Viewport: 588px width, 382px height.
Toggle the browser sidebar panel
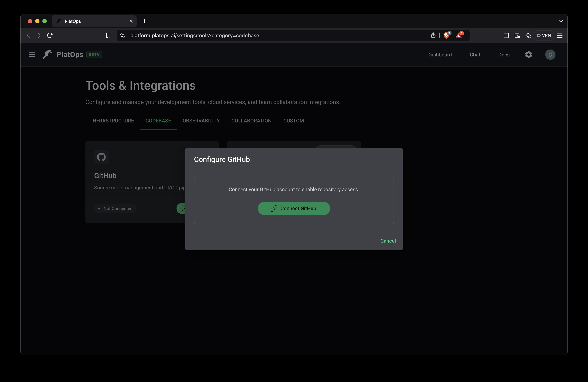point(506,35)
